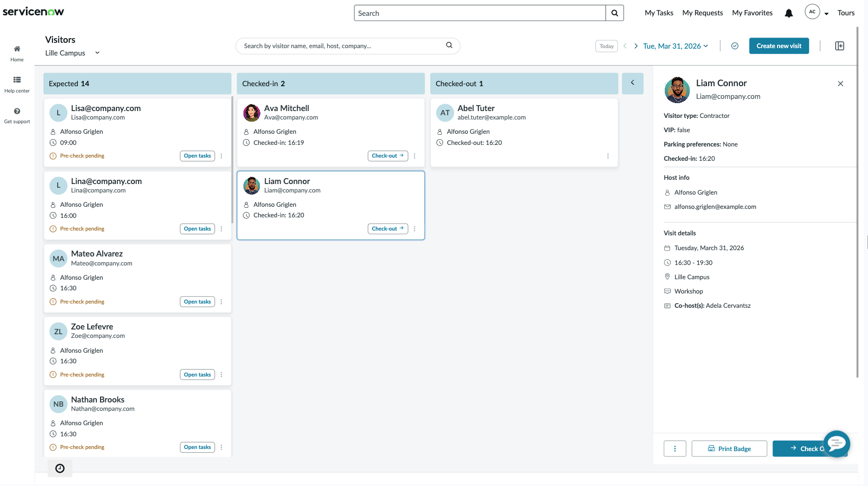This screenshot has height=486, width=868.
Task: Click the Checked-out 1 column header
Action: pos(524,84)
